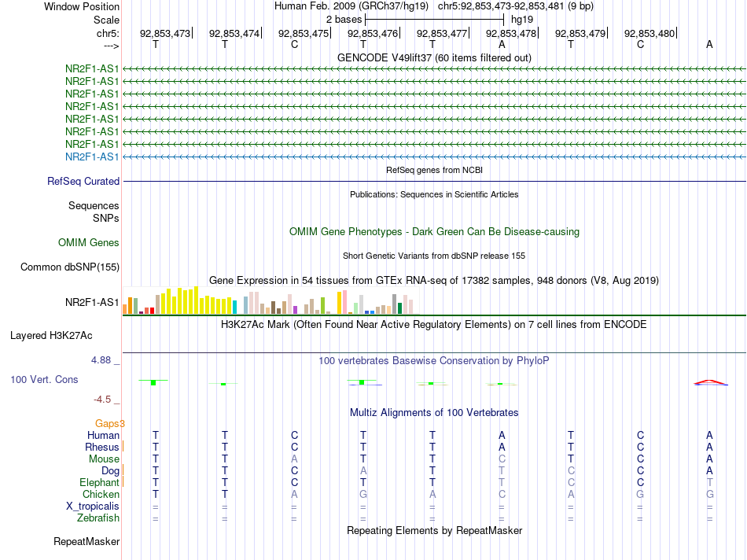Image resolution: width=747 pixels, height=560 pixels.
Task: Click the Human Feb. 2009 GRCh37/hg19 title
Action: tap(351, 6)
